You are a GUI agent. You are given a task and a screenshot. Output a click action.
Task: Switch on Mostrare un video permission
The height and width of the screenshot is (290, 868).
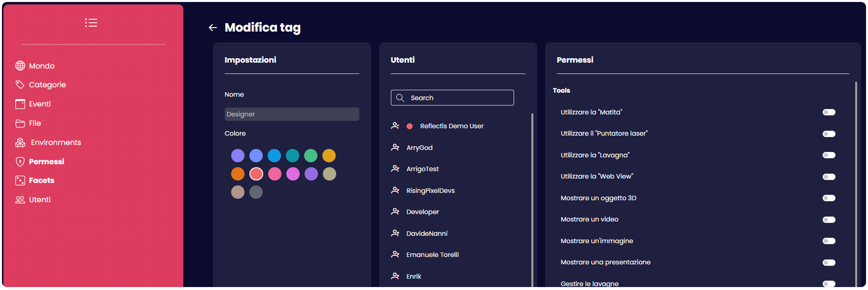point(829,219)
